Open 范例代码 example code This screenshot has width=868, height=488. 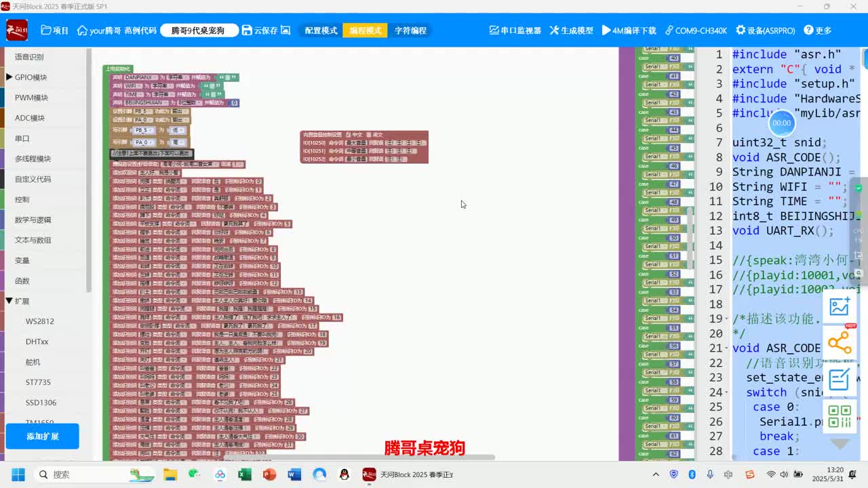pos(140,30)
